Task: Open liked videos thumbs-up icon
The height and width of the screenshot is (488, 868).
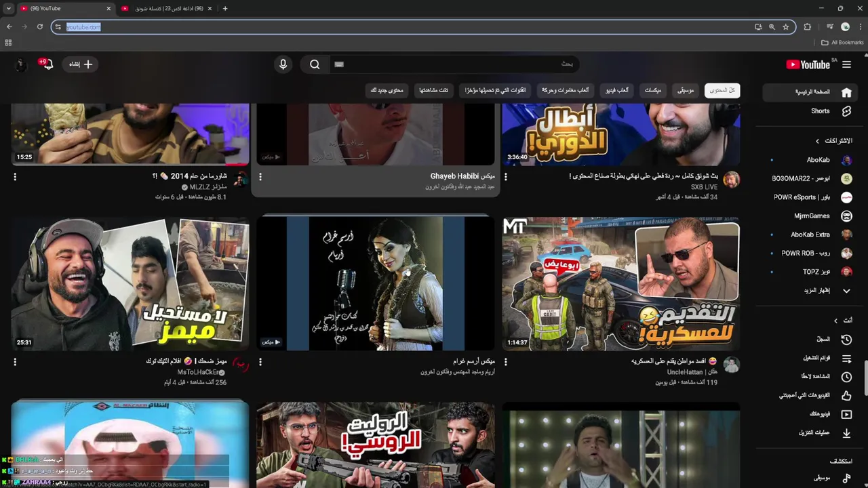Action: pyautogui.click(x=846, y=395)
